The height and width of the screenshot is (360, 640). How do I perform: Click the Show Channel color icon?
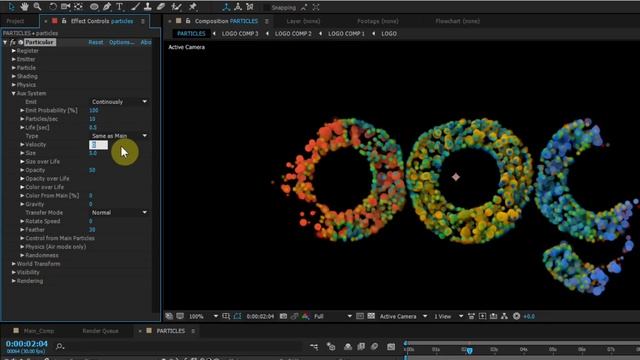(305, 316)
